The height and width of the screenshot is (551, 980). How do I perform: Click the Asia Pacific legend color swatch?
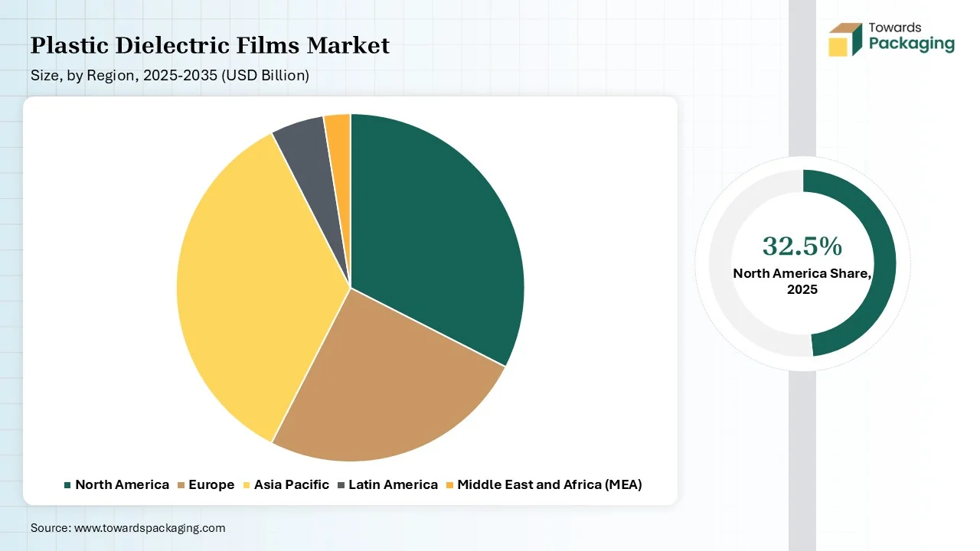247,485
